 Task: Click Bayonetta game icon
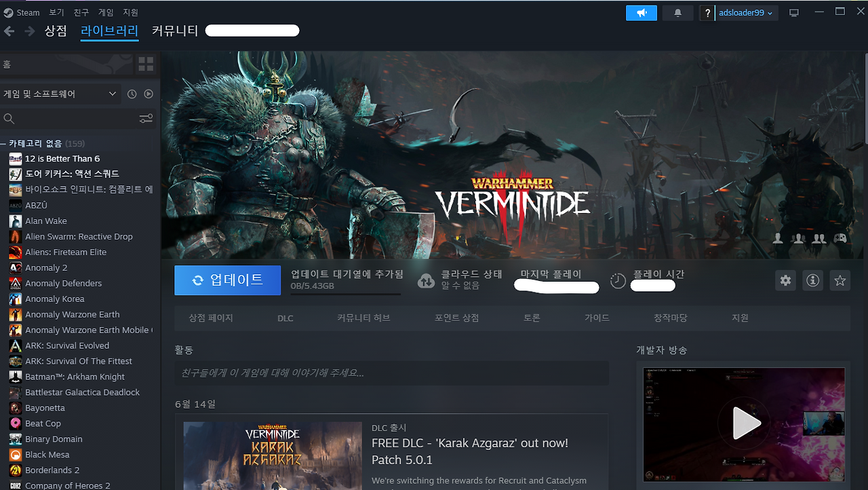16,408
